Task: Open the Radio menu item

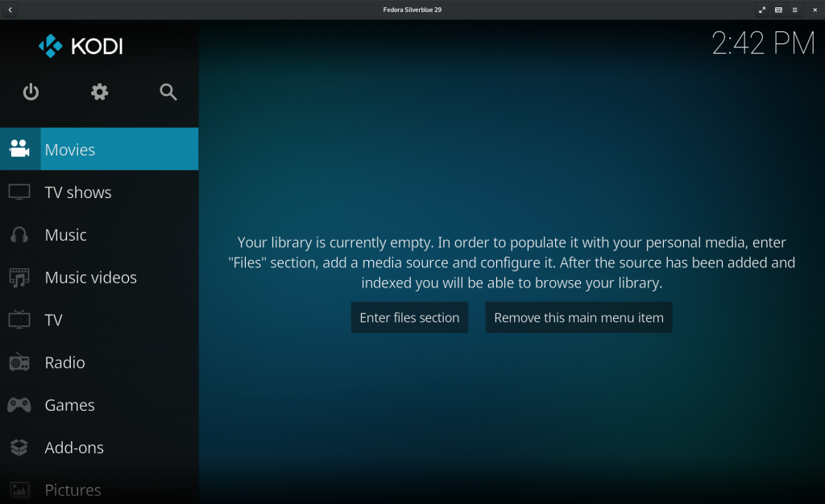Action: pos(99,362)
